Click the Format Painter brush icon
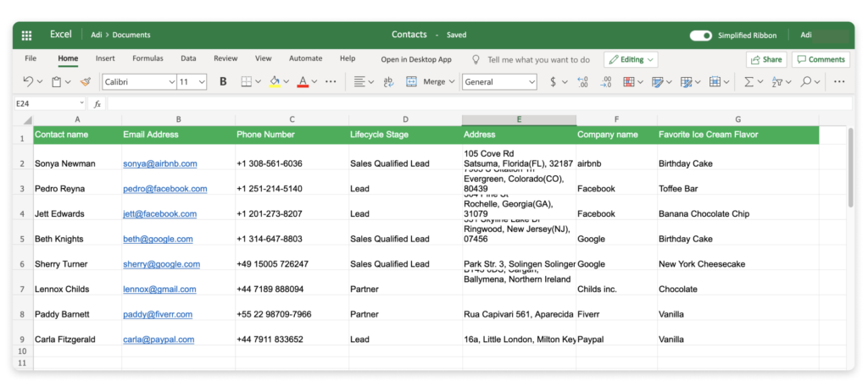 click(85, 82)
